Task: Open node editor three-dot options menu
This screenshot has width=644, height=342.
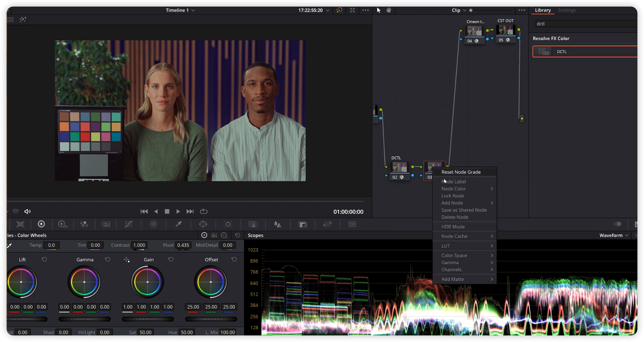Action: point(522,10)
